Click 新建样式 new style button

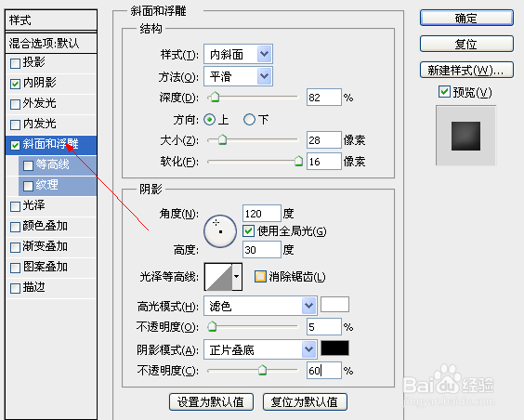[x=466, y=70]
